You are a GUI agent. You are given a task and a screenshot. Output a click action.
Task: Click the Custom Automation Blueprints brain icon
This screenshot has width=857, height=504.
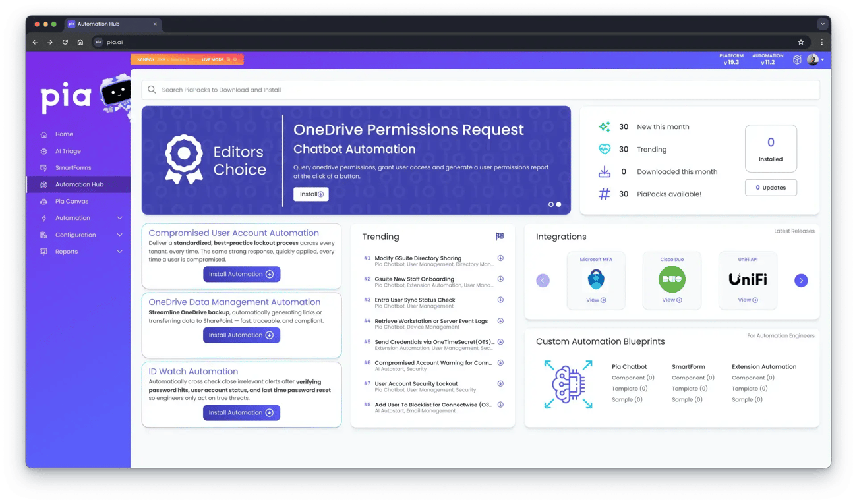pos(568,384)
